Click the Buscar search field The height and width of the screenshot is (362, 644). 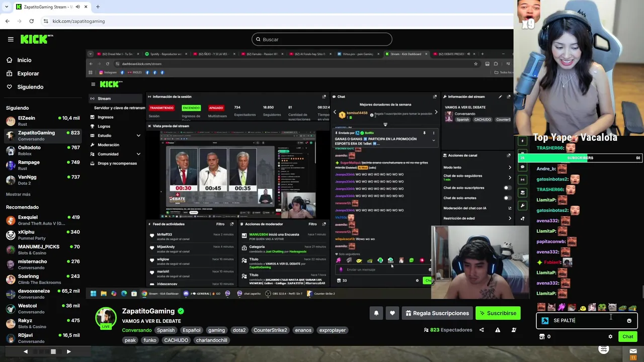tap(322, 39)
